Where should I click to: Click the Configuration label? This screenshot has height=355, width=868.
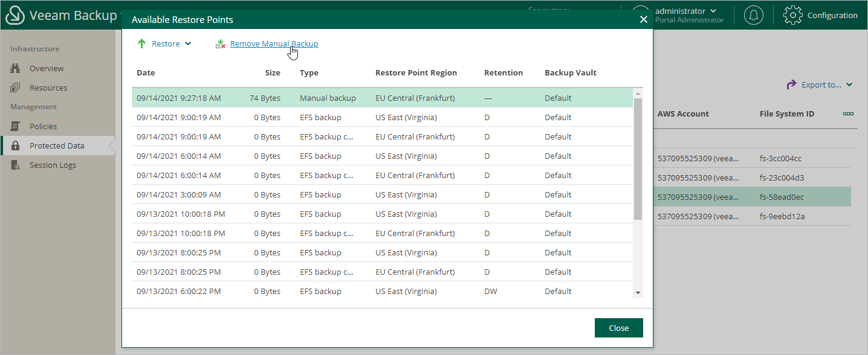832,15
